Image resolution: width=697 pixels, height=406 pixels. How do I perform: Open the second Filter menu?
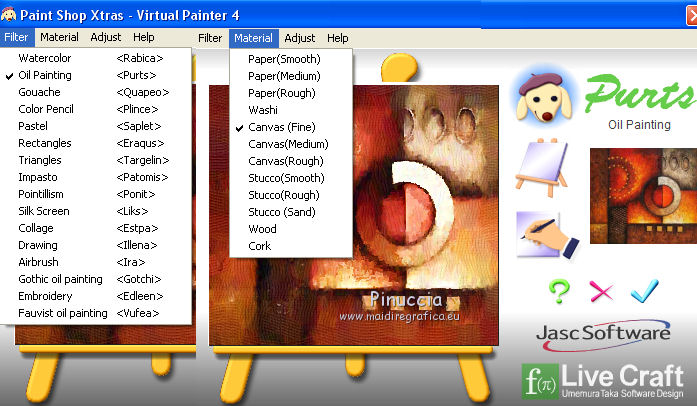click(x=210, y=38)
